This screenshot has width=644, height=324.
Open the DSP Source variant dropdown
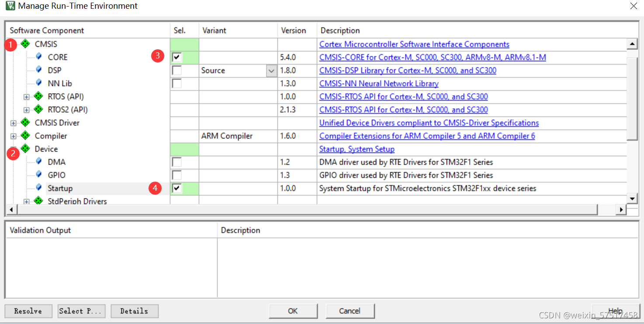(271, 71)
